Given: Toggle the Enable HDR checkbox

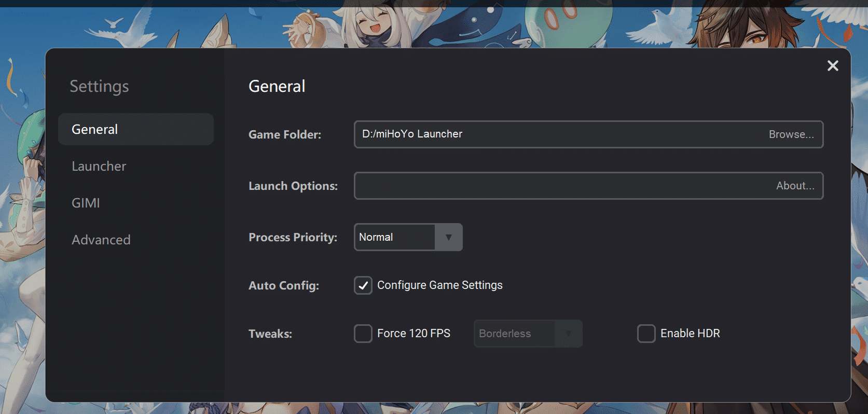Looking at the screenshot, I should (x=646, y=334).
